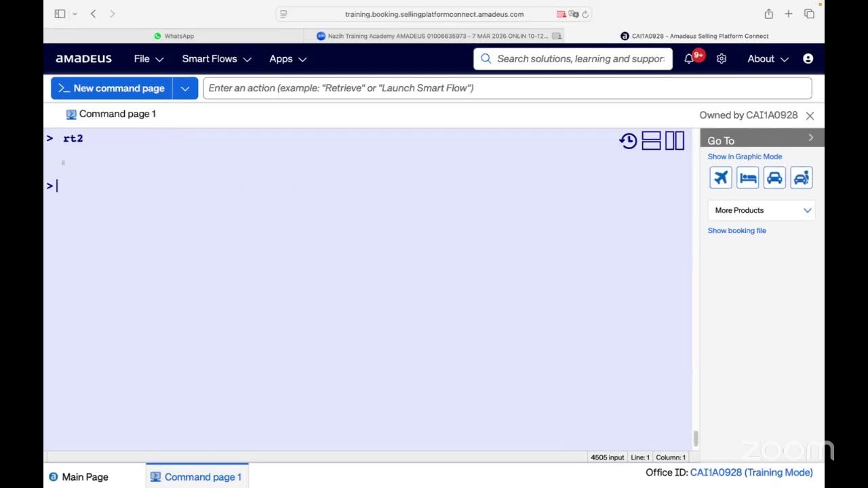The height and width of the screenshot is (488, 868).
Task: Open the File menu
Action: [x=149, y=59]
